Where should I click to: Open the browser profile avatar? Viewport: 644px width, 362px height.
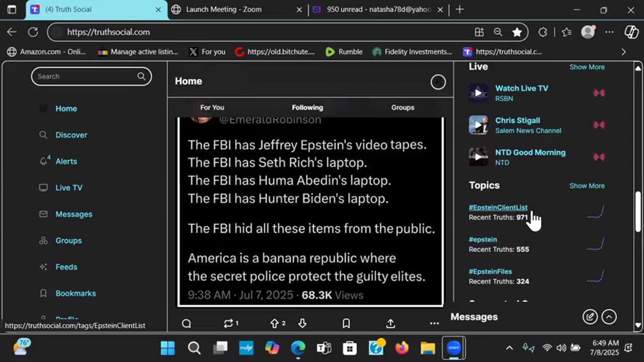point(588,32)
